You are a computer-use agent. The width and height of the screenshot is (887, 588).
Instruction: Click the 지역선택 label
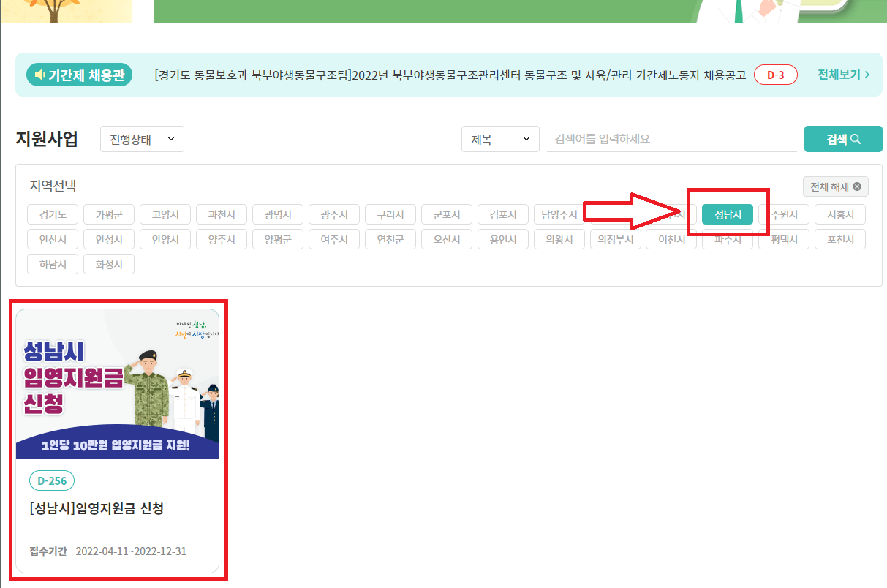pos(53,186)
